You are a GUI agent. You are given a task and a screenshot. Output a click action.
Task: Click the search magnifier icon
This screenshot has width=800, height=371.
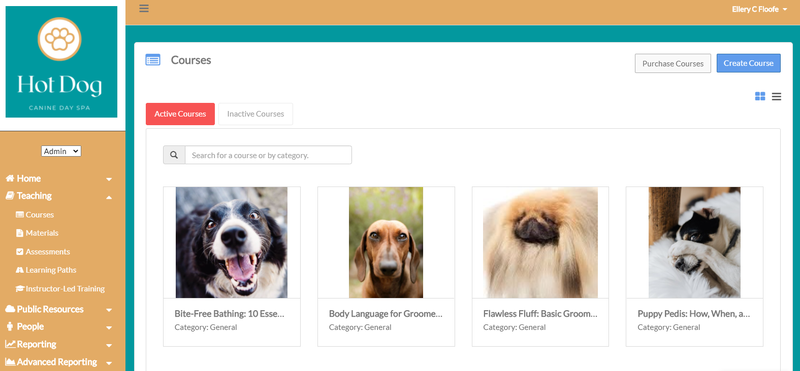pos(174,155)
